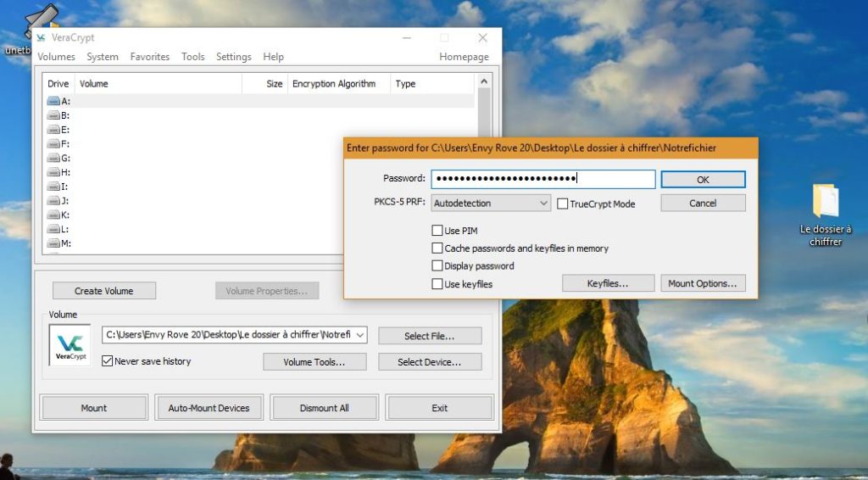The height and width of the screenshot is (480, 868).
Task: Click the VeraCrypt logo in Volume section
Action: tap(70, 345)
